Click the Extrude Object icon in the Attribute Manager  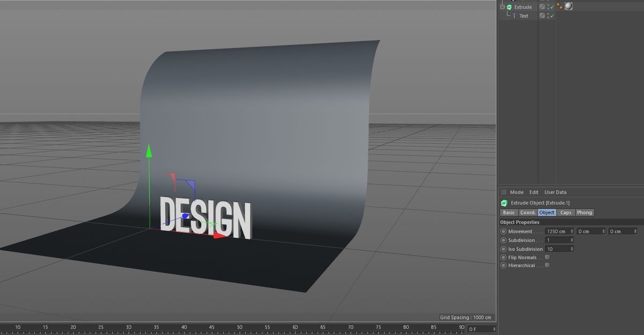(x=503, y=203)
